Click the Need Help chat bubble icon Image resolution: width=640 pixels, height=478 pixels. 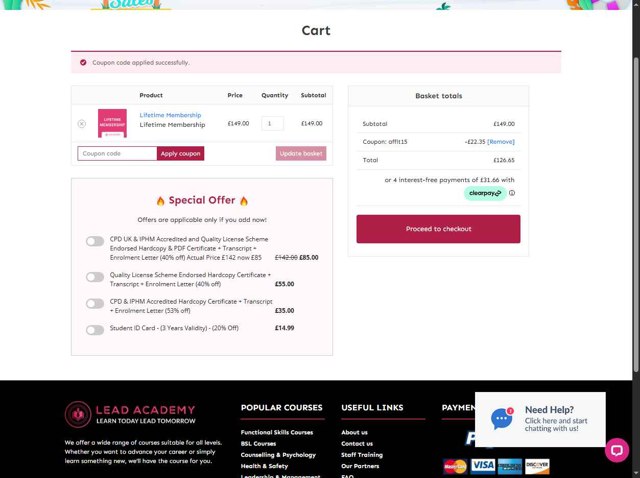pyautogui.click(x=502, y=418)
